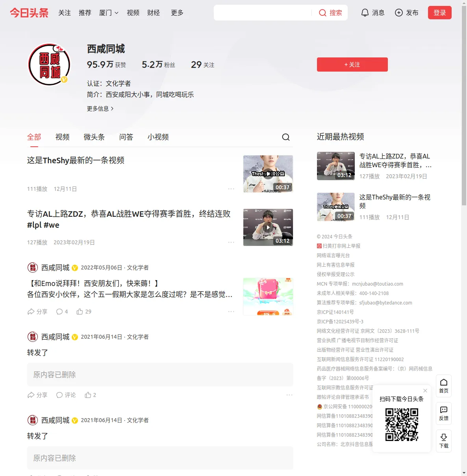This screenshot has width=467, height=476.
Task: View 5.2万 粉丝 followers list
Action: (x=158, y=65)
